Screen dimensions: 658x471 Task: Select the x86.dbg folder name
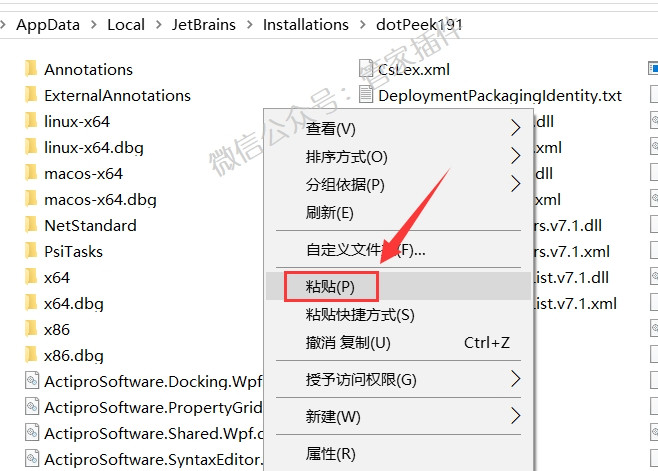tap(74, 356)
